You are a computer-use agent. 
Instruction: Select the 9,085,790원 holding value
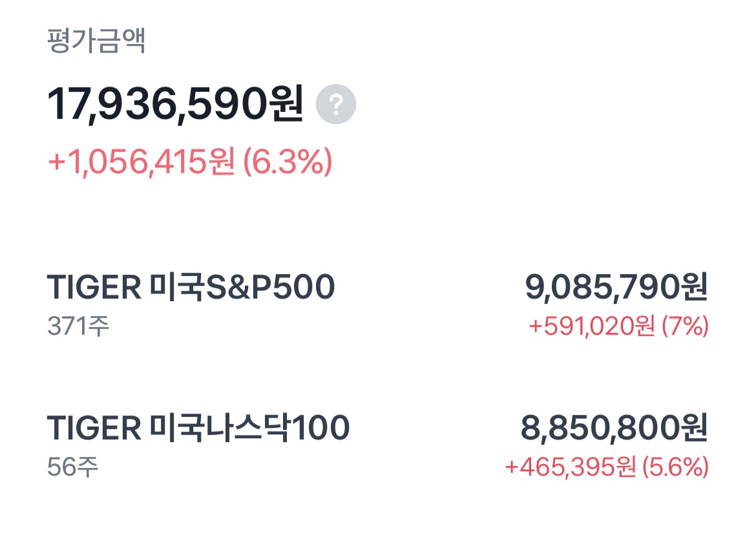pos(616,287)
